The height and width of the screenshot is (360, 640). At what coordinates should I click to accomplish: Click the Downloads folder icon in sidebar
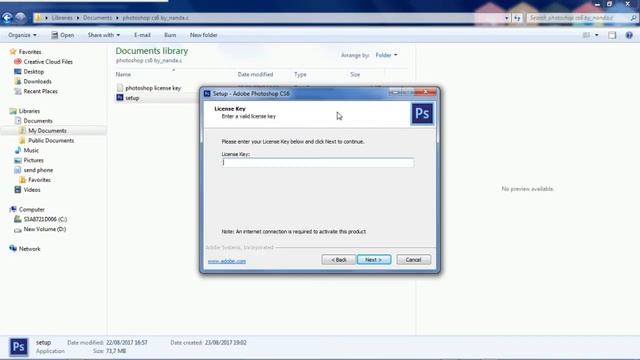tap(18, 81)
